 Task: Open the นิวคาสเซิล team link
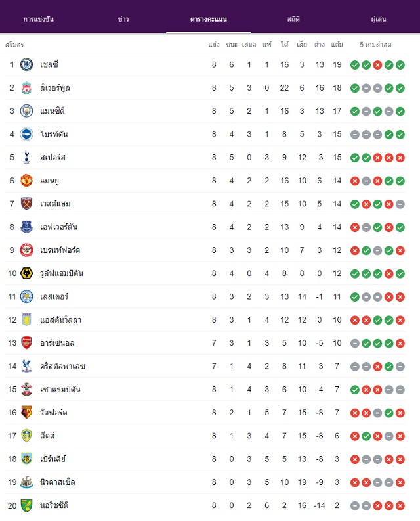tap(58, 482)
